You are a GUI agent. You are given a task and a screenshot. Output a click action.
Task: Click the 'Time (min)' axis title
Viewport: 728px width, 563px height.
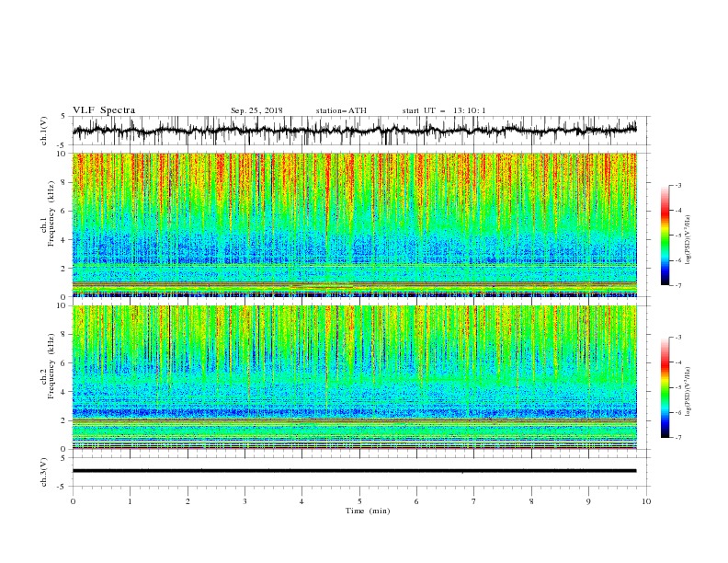(368, 511)
